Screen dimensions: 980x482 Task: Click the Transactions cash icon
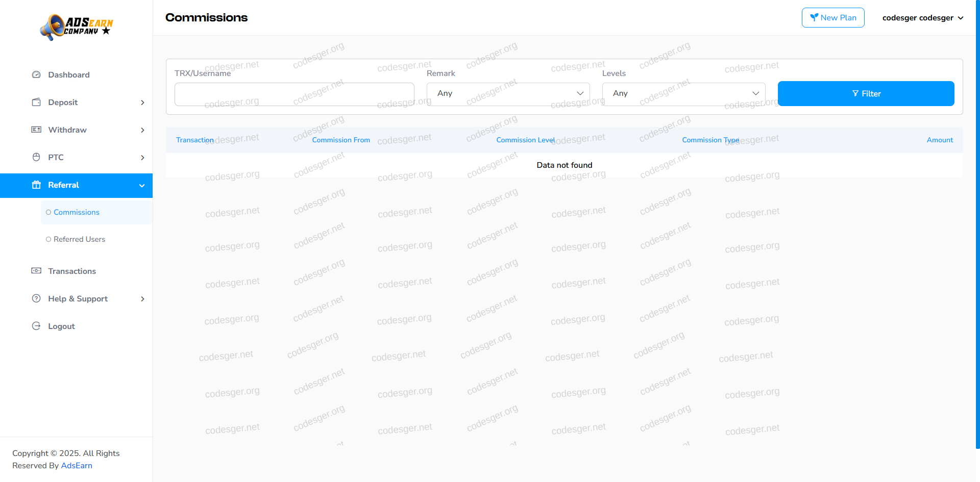pyautogui.click(x=36, y=271)
